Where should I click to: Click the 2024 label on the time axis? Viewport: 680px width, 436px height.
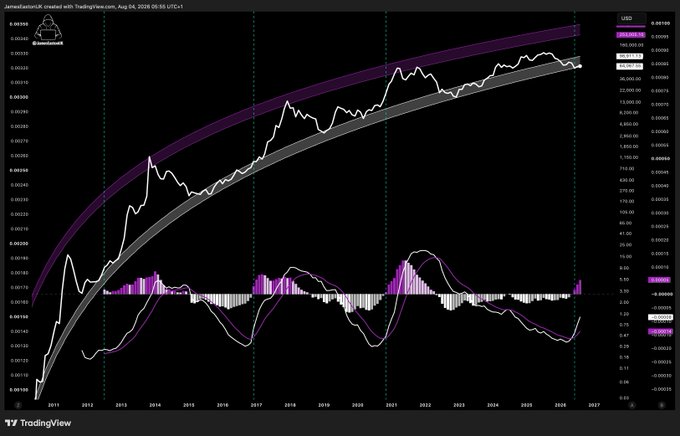pos(493,405)
